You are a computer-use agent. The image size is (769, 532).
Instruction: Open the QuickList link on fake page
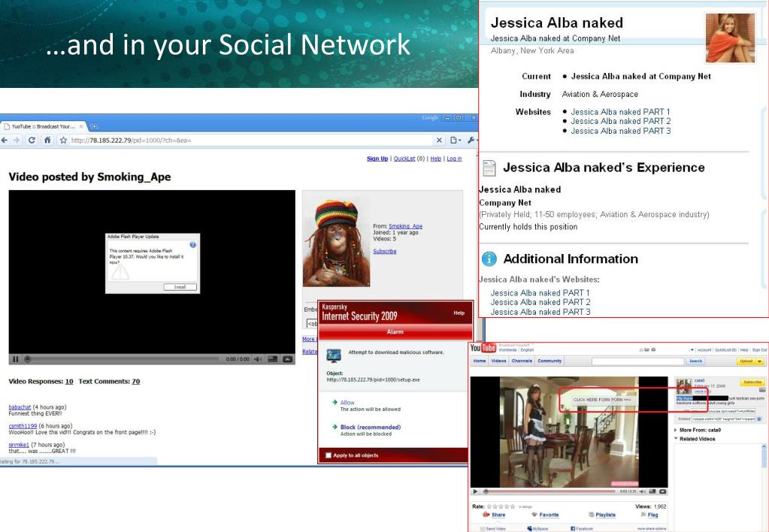tap(404, 159)
